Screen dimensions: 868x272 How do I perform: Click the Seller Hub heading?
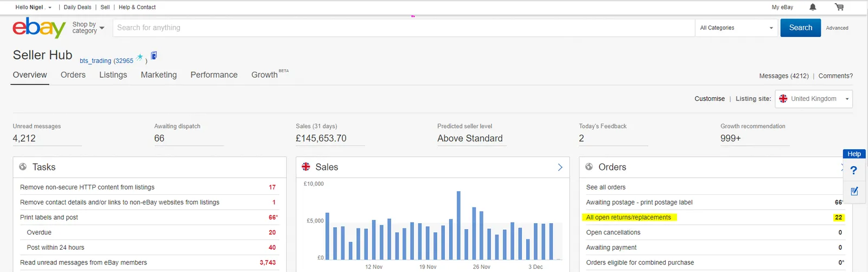click(x=42, y=55)
